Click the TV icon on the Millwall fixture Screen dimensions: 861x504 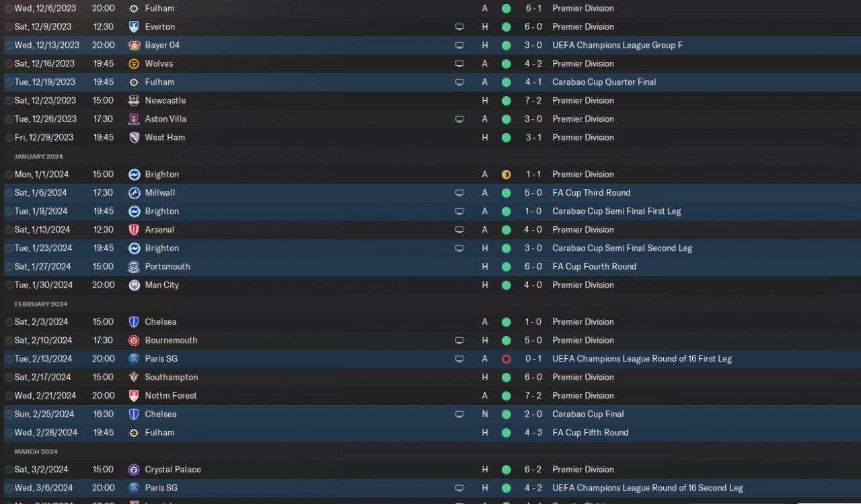(x=459, y=193)
